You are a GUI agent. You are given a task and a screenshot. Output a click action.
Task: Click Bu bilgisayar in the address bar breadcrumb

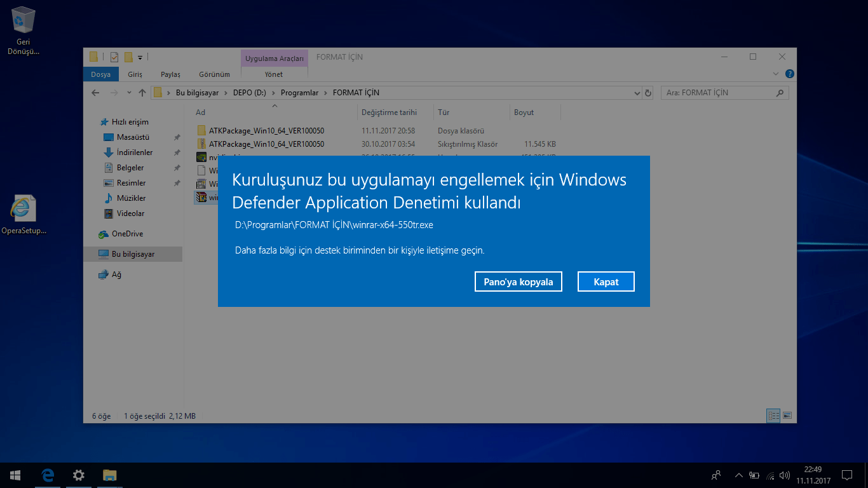click(x=197, y=93)
